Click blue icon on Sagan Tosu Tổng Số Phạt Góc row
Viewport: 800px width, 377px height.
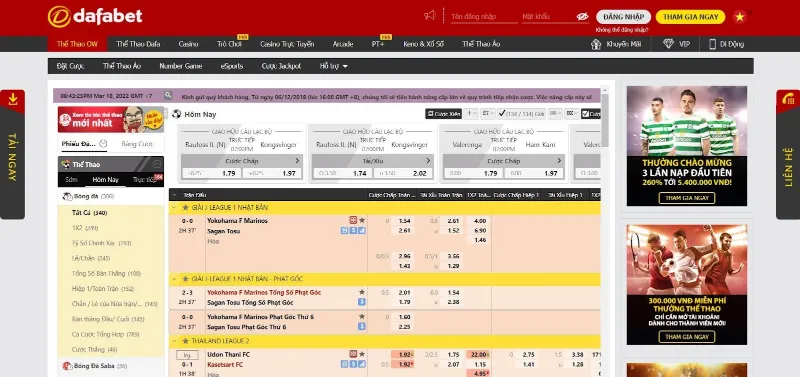click(362, 302)
